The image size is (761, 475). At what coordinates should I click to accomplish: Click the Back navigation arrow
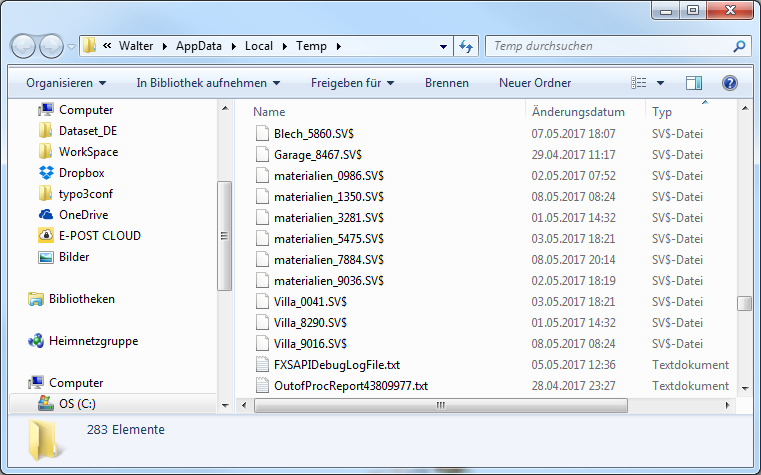click(x=24, y=46)
